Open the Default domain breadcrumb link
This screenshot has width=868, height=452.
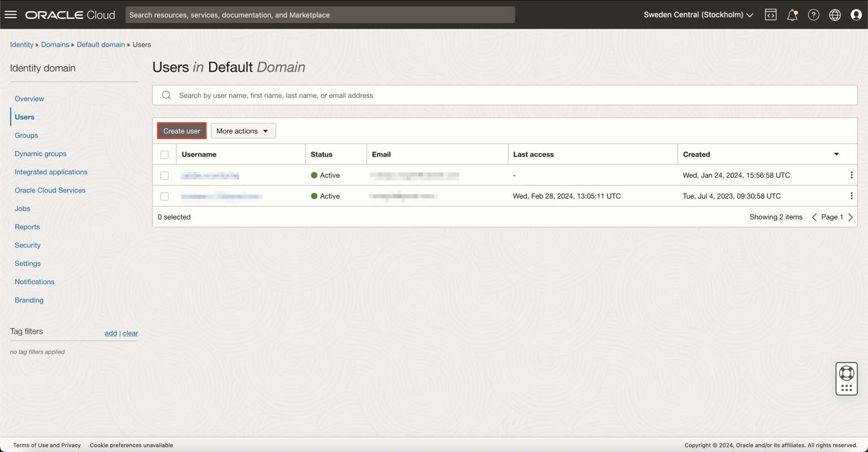tap(101, 44)
